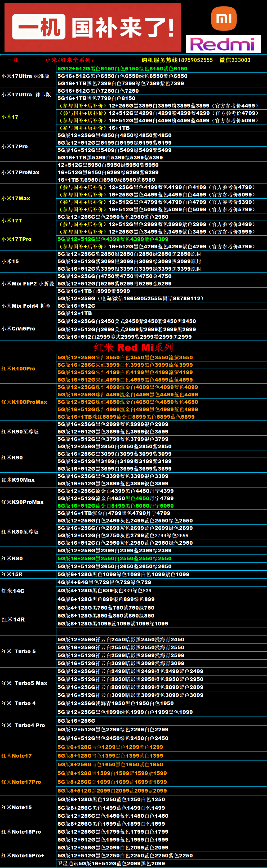Select the row '5G版8+128G黑1099蓝1099紫1099绿1099'
The height and width of the screenshot is (868, 267).
162,624
